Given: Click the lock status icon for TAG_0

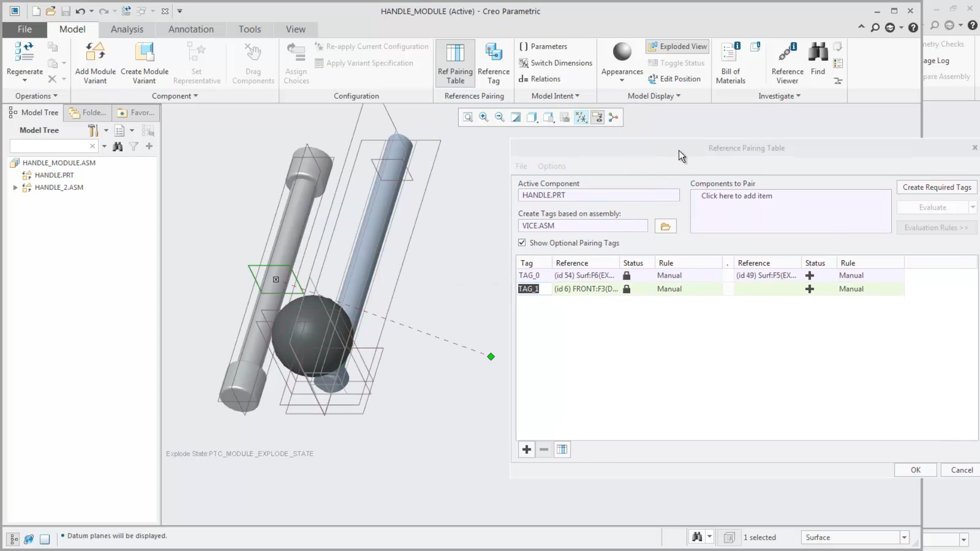Looking at the screenshot, I should pos(627,275).
